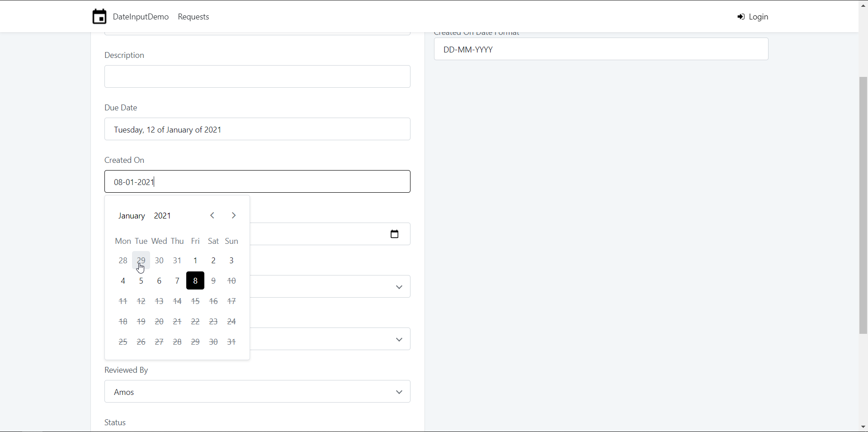Click the DateInputDemo calendar logo icon
868x432 pixels.
click(x=99, y=17)
